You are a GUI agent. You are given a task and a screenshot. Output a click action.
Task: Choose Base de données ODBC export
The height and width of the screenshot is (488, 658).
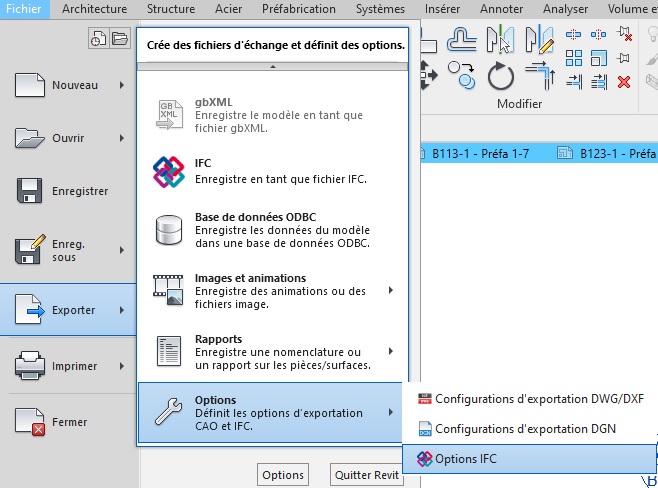[x=273, y=230]
